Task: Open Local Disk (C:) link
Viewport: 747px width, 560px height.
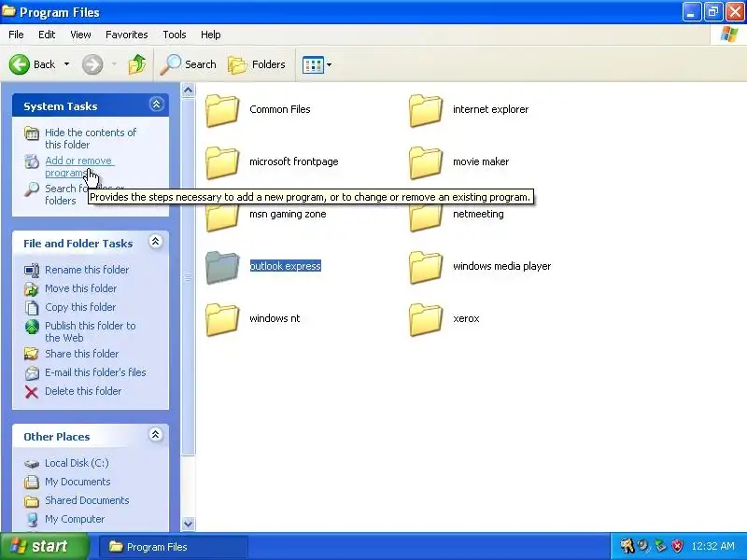Action: point(77,463)
